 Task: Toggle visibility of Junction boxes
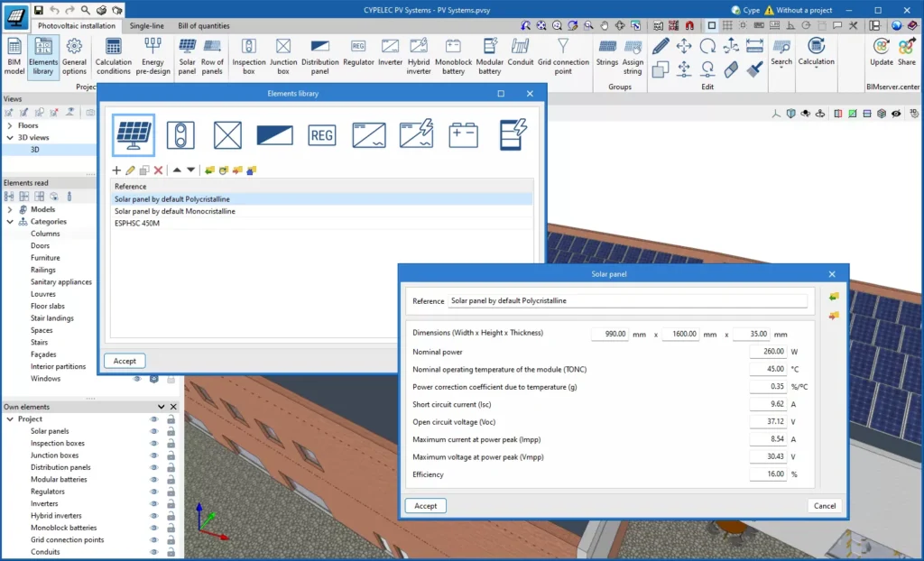click(x=153, y=455)
